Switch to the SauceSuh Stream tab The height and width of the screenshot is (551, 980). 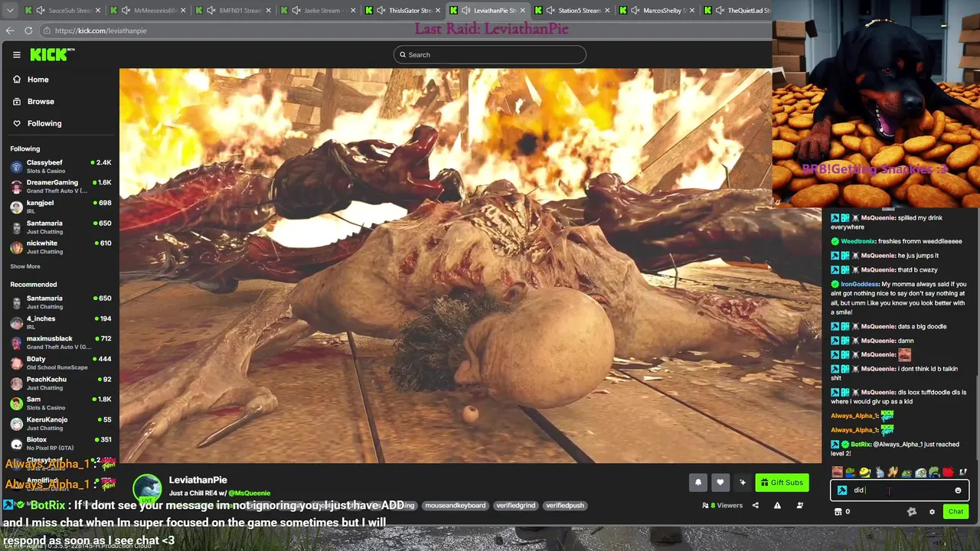point(62,11)
